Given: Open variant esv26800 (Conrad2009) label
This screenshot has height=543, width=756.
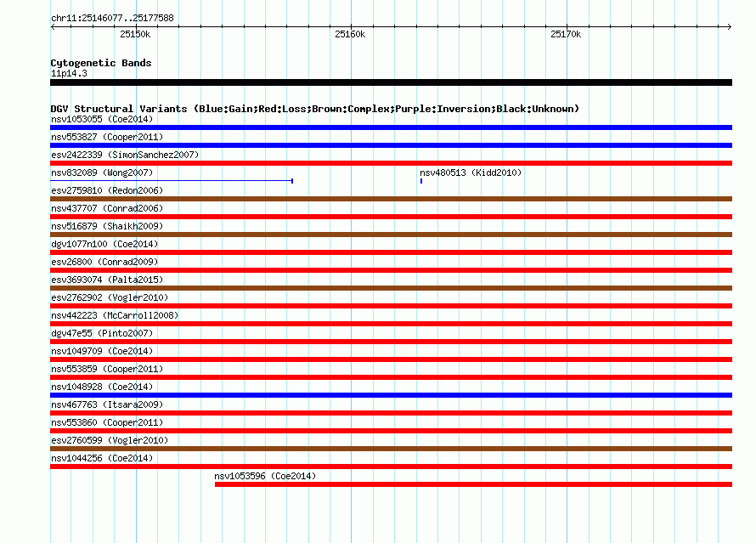Looking at the screenshot, I should (104, 262).
